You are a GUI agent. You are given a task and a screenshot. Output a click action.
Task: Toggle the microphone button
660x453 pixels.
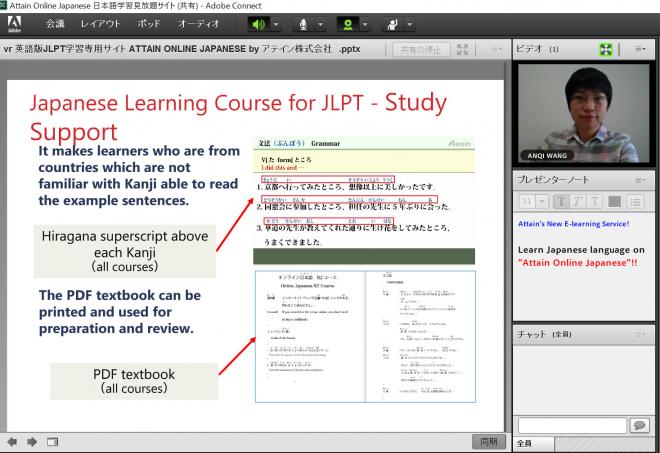coord(303,24)
